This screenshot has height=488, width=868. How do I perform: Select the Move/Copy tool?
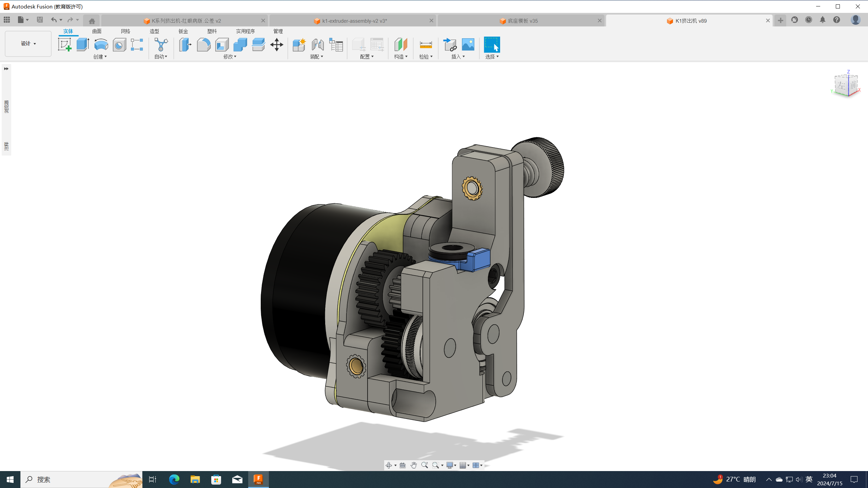(x=277, y=44)
